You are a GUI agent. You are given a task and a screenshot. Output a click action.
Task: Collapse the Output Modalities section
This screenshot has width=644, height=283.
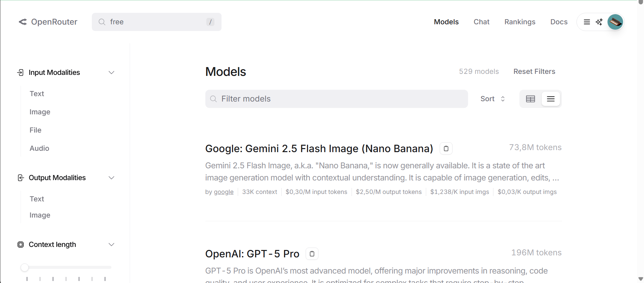(x=111, y=178)
